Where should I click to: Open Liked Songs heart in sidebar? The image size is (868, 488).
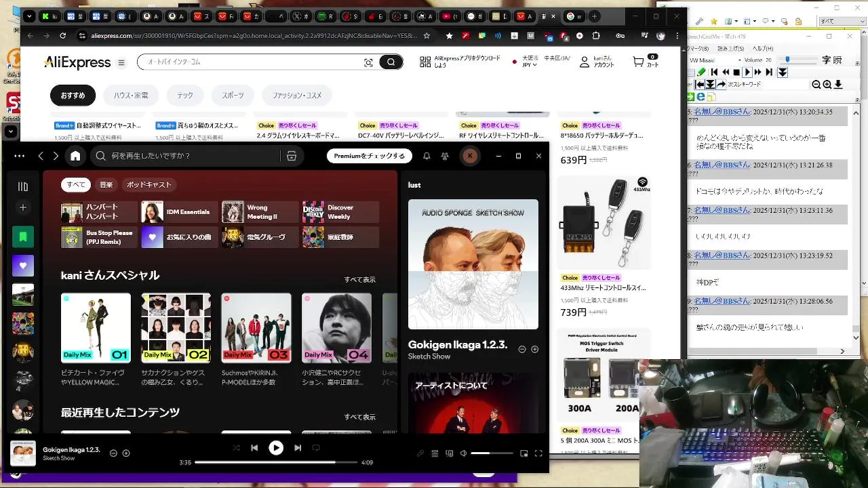point(23,266)
